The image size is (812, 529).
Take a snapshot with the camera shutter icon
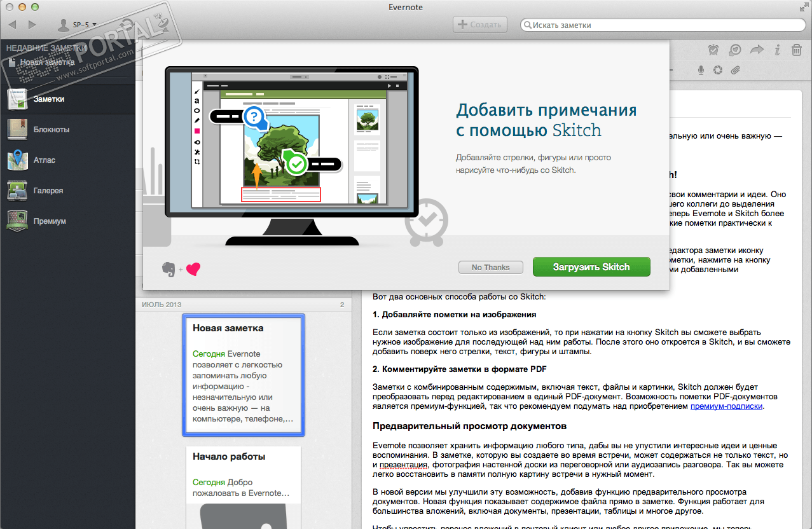tap(718, 70)
